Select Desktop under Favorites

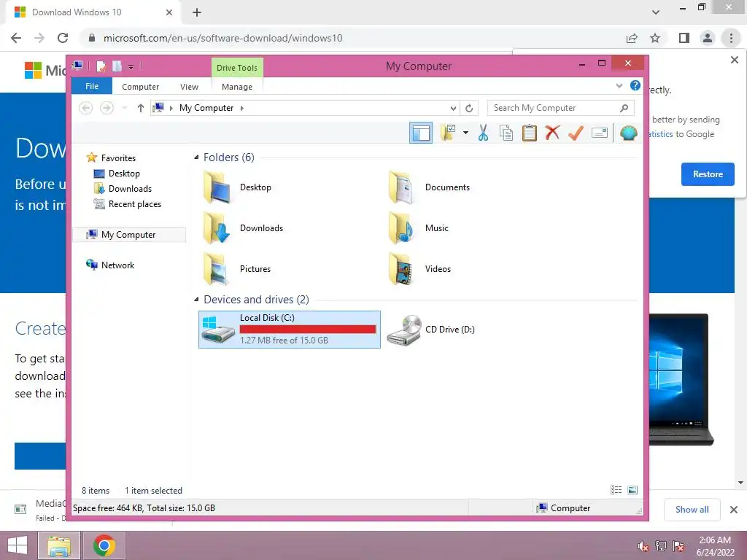coord(124,174)
